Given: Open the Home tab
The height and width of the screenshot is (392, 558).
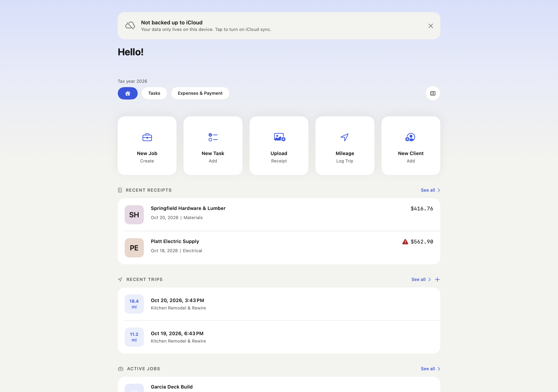Looking at the screenshot, I should pos(128,93).
